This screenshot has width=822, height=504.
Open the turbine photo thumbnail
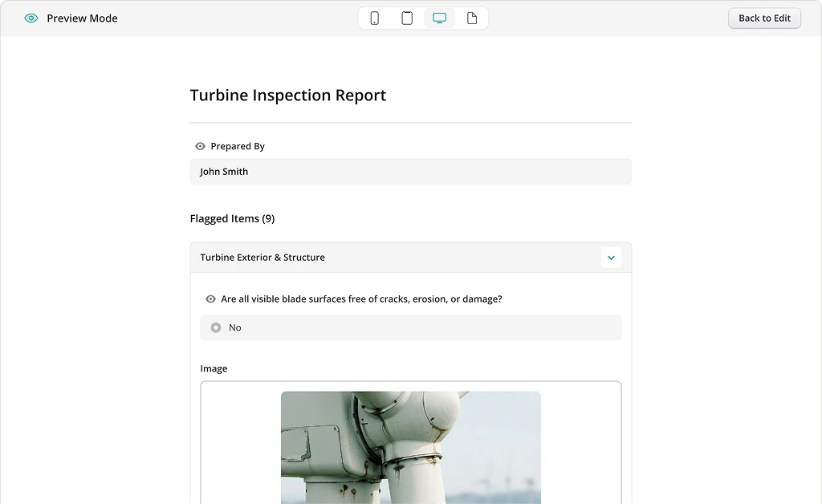click(x=410, y=447)
